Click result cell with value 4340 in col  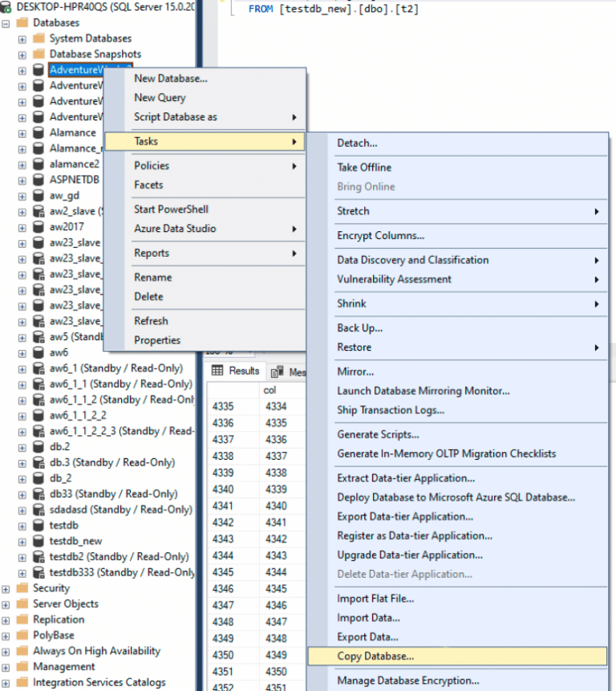click(x=276, y=506)
